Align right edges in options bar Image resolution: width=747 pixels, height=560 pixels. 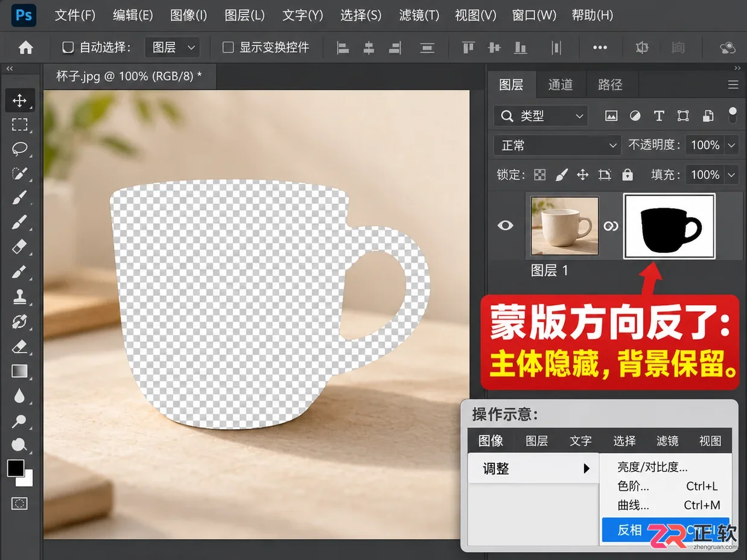[x=395, y=48]
